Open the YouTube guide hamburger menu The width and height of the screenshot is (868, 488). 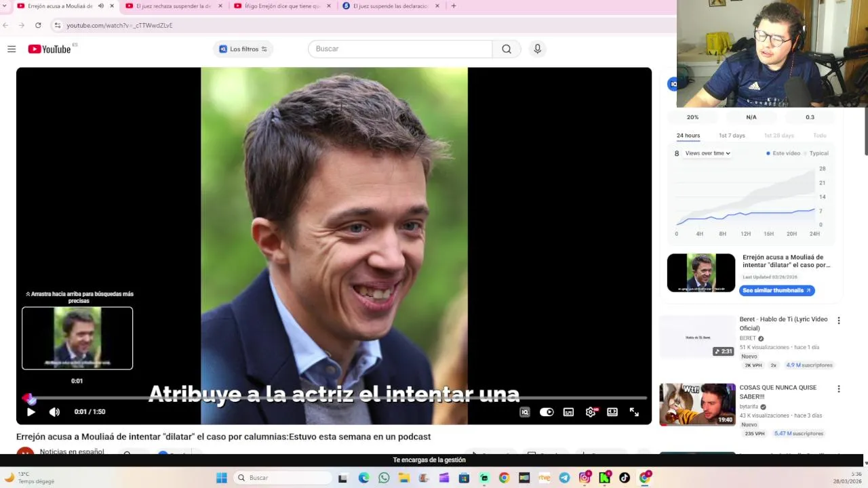point(12,49)
